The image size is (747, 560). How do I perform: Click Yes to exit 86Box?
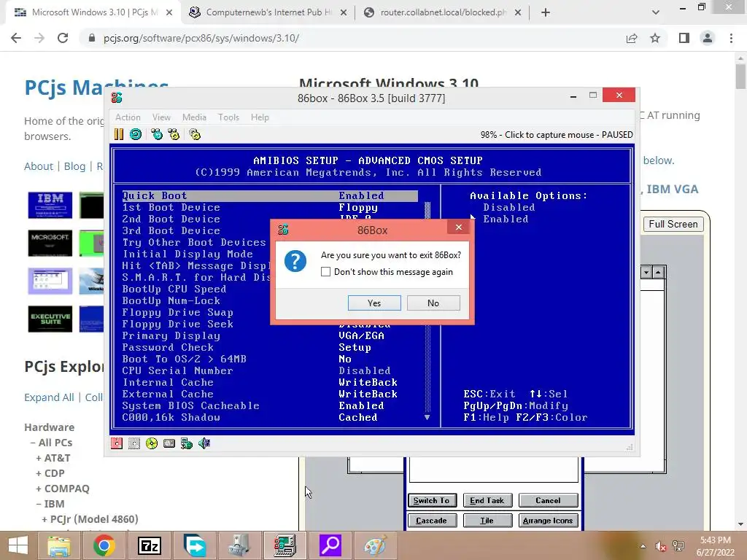pos(374,303)
